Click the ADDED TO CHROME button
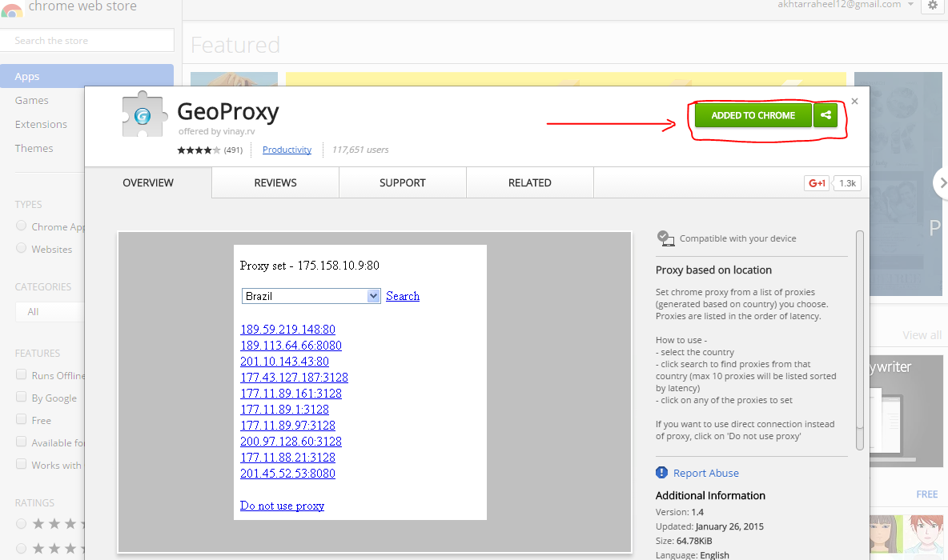Image resolution: width=948 pixels, height=560 pixels. [x=753, y=114]
